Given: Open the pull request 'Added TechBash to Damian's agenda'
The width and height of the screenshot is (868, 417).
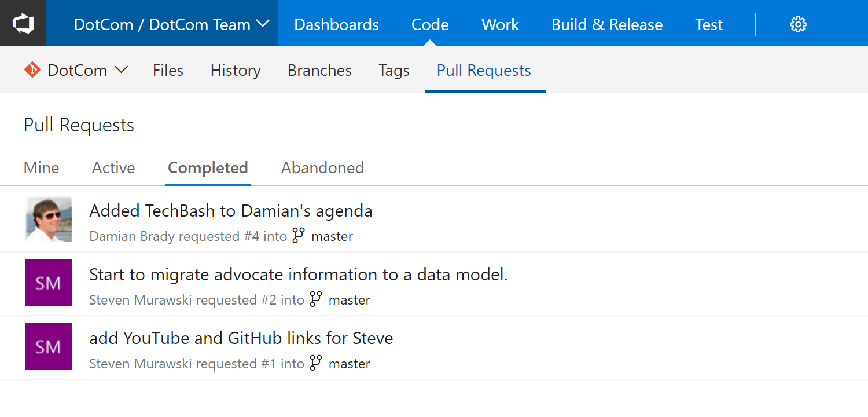Looking at the screenshot, I should (x=230, y=210).
